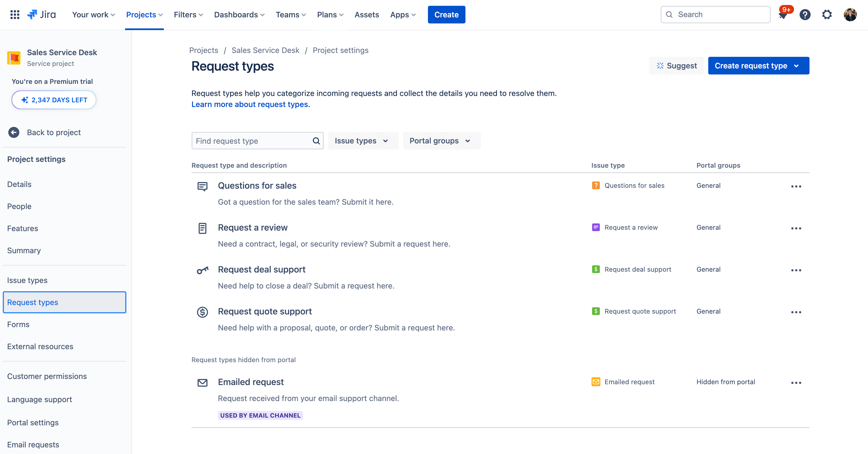Click the Learn more about request types link
The image size is (868, 454).
[x=251, y=104]
